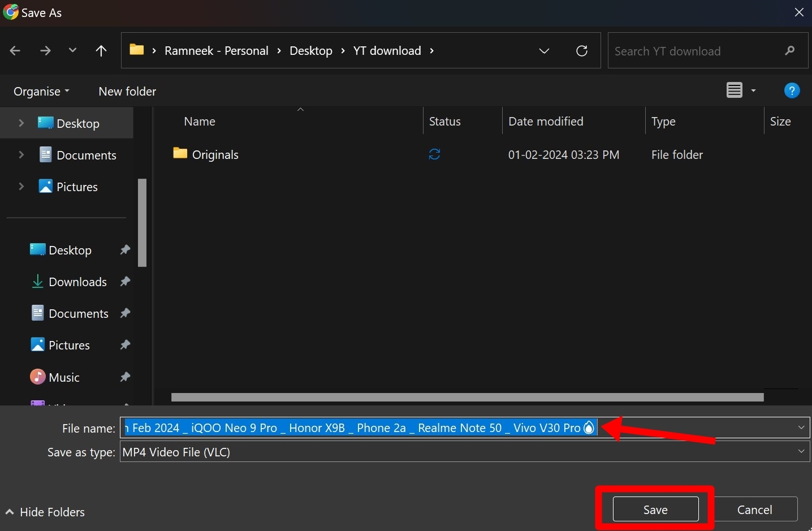Close the Save As dialog
The height and width of the screenshot is (531, 812).
(798, 12)
